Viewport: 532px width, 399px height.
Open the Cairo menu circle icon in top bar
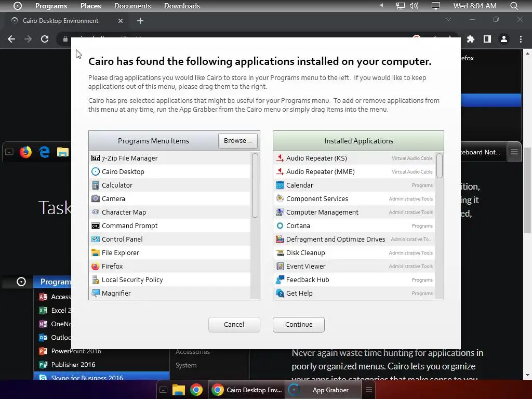click(17, 6)
